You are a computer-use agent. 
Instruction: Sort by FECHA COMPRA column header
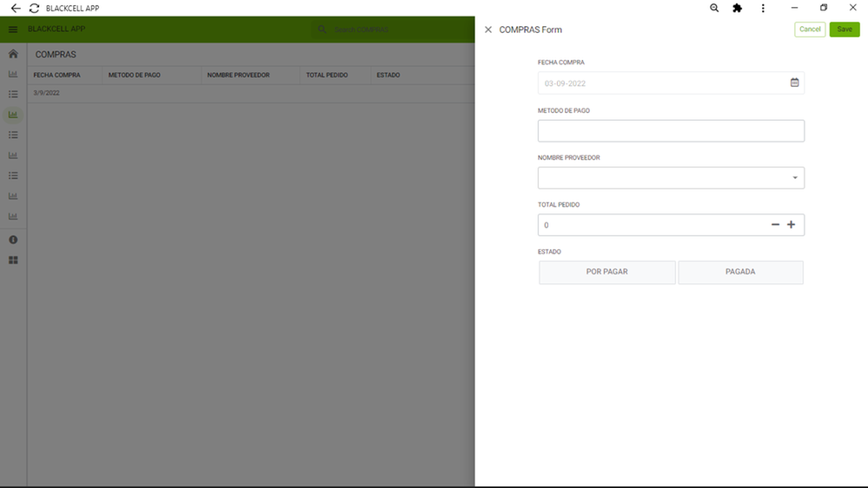pyautogui.click(x=56, y=76)
